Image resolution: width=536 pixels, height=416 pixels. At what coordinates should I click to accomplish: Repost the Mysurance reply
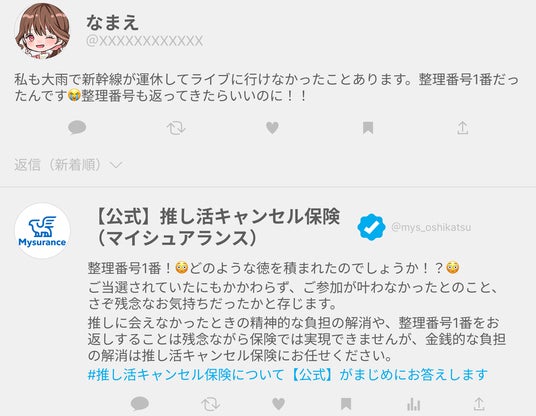210,404
